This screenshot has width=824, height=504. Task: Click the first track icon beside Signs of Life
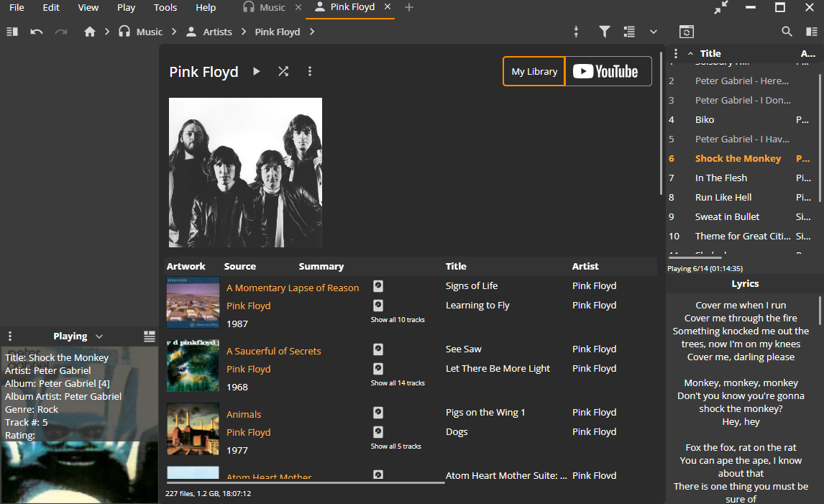coord(378,286)
